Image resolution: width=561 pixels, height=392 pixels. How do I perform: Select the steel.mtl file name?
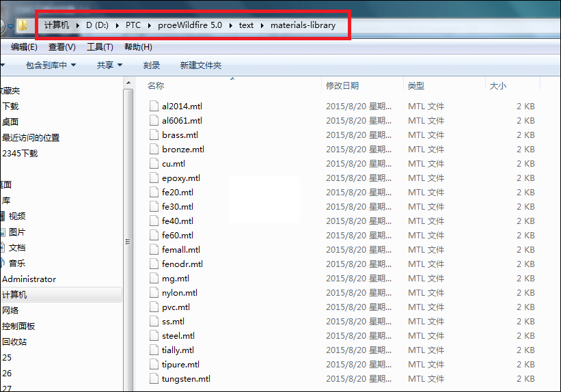click(178, 336)
